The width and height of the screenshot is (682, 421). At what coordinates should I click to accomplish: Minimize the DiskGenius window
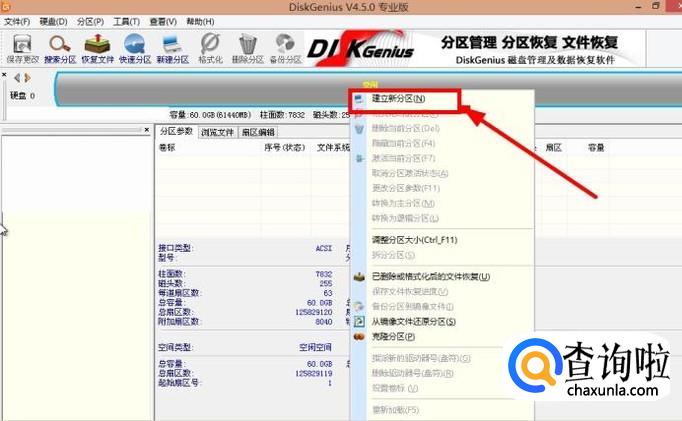coord(639,6)
